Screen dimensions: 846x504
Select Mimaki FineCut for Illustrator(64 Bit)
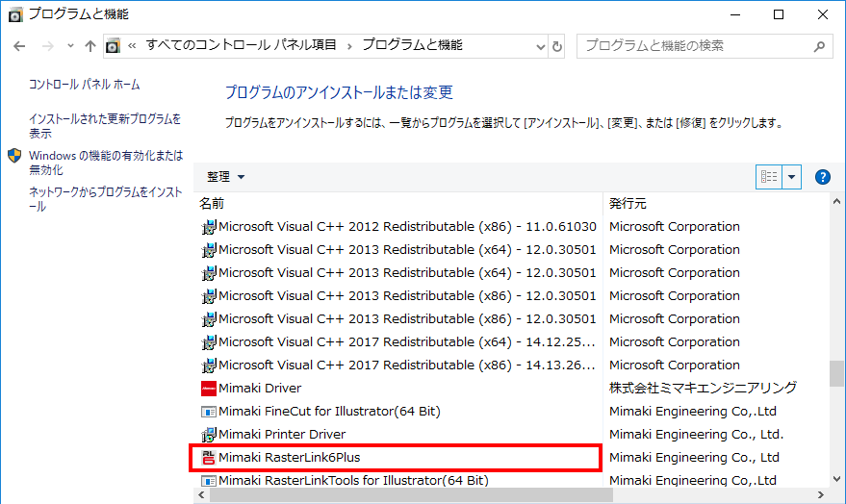[329, 412]
